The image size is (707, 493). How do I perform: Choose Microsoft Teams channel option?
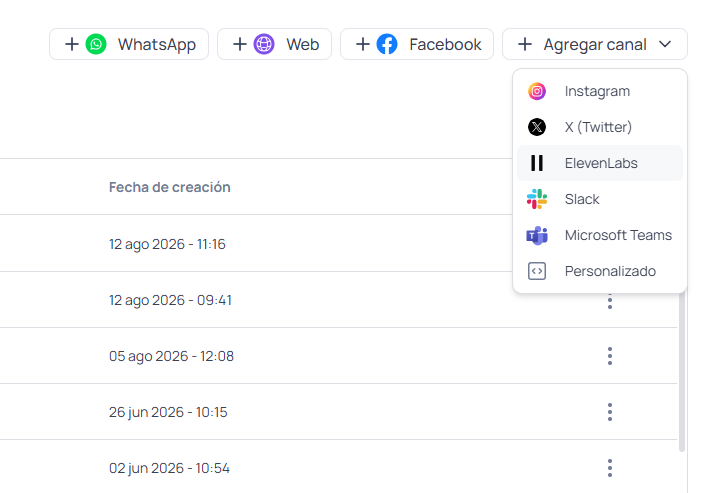pos(600,235)
